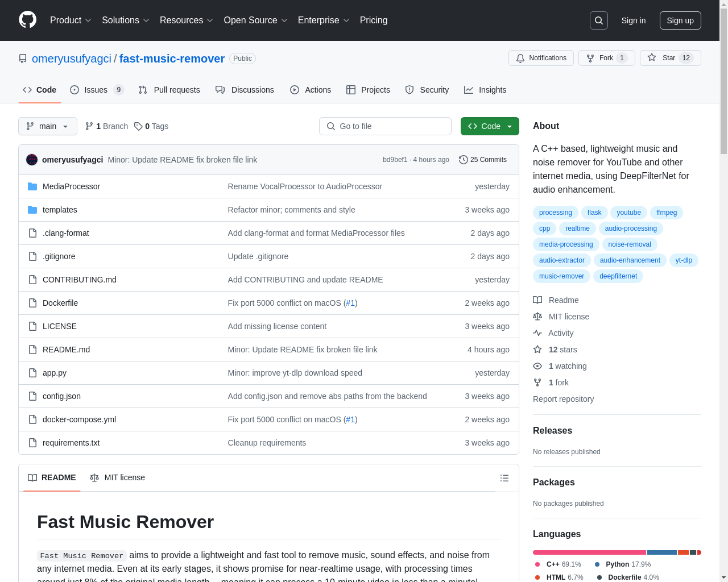Click the deepfilternet topic tag
Screen dimensions: 728x582
coord(618,276)
